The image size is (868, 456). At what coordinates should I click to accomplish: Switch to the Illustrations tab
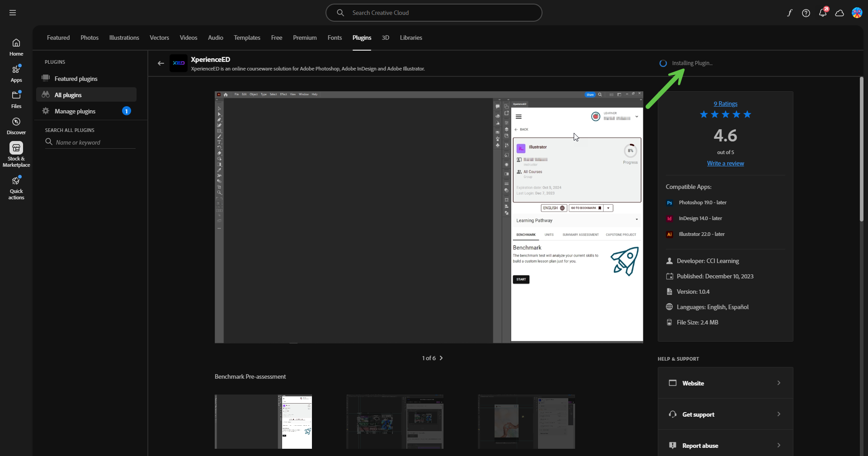[124, 38]
